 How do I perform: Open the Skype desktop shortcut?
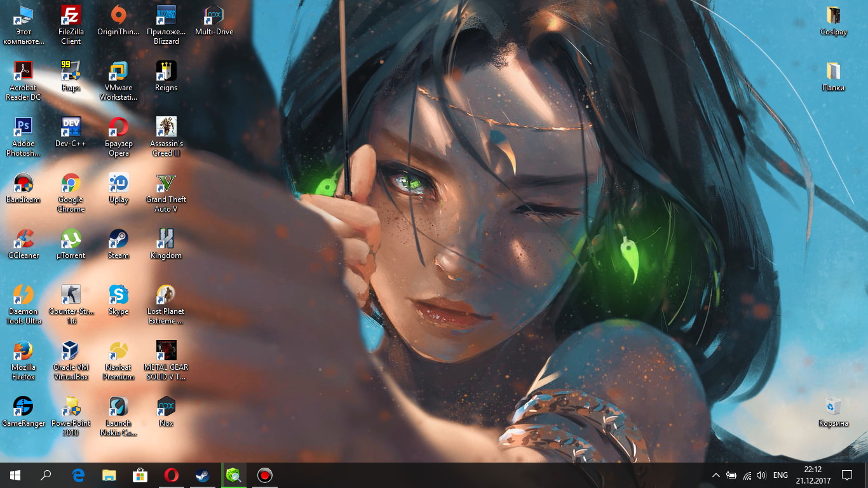119,301
